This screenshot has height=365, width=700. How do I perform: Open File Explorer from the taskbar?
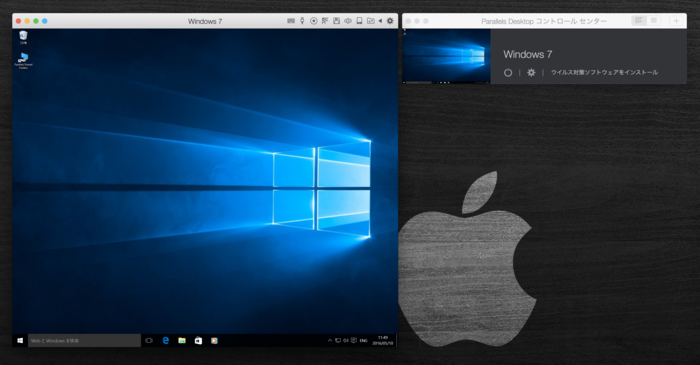pyautogui.click(x=182, y=340)
